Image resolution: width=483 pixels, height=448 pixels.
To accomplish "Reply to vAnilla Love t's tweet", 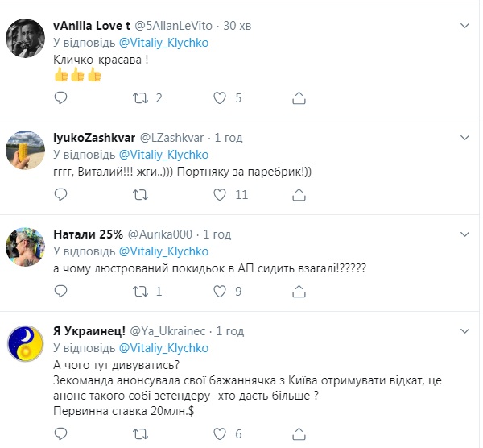I will [60, 98].
